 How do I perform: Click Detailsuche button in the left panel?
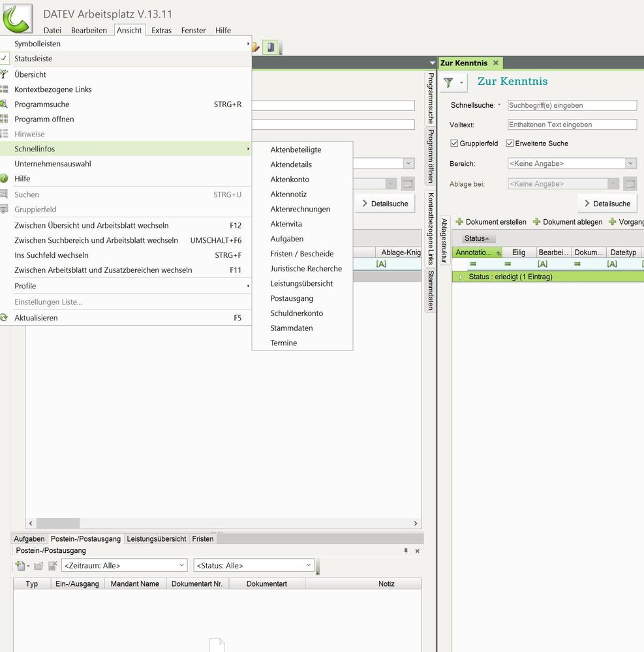pyautogui.click(x=385, y=204)
